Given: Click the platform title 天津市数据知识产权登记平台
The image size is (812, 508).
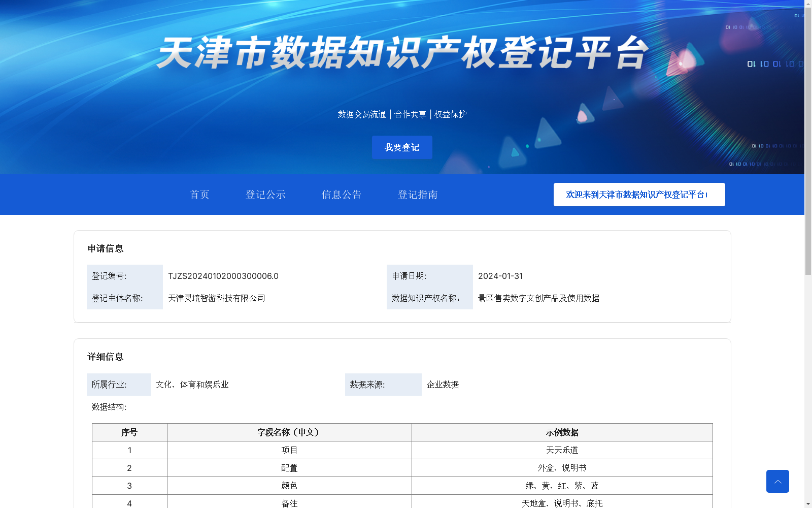Looking at the screenshot, I should [402, 53].
